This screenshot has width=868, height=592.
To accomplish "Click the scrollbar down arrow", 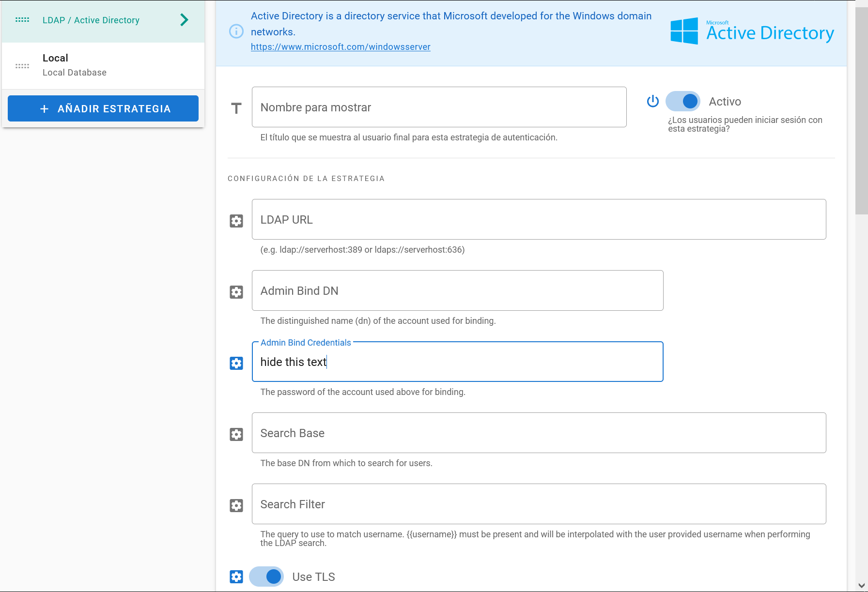I will coord(861,586).
